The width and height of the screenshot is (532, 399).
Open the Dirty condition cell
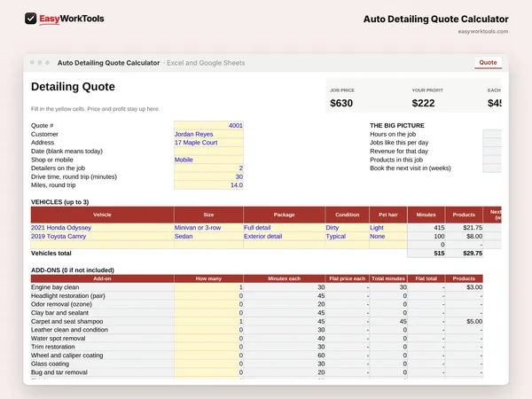[x=347, y=228]
